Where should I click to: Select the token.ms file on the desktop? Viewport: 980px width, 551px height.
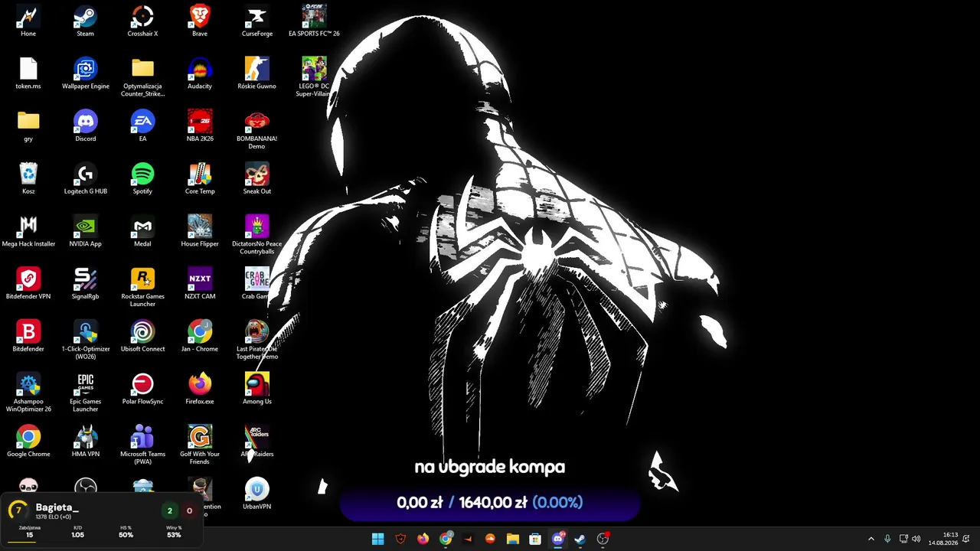pyautogui.click(x=28, y=74)
